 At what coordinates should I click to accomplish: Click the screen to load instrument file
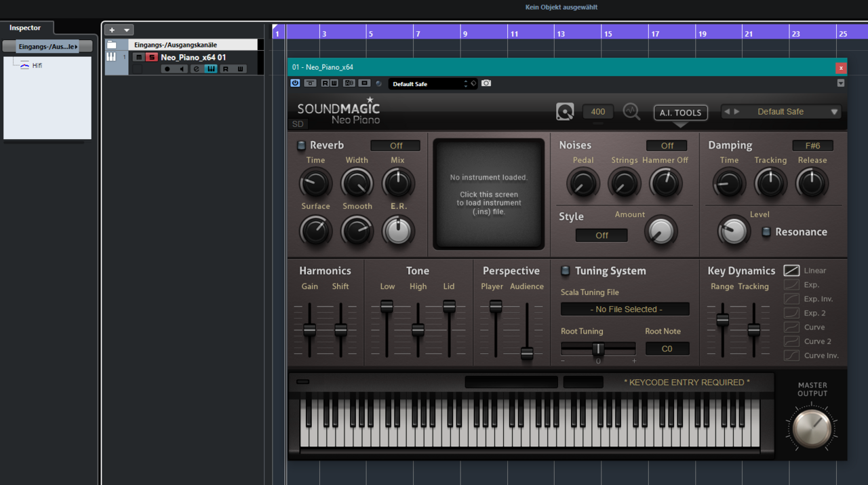(488, 194)
